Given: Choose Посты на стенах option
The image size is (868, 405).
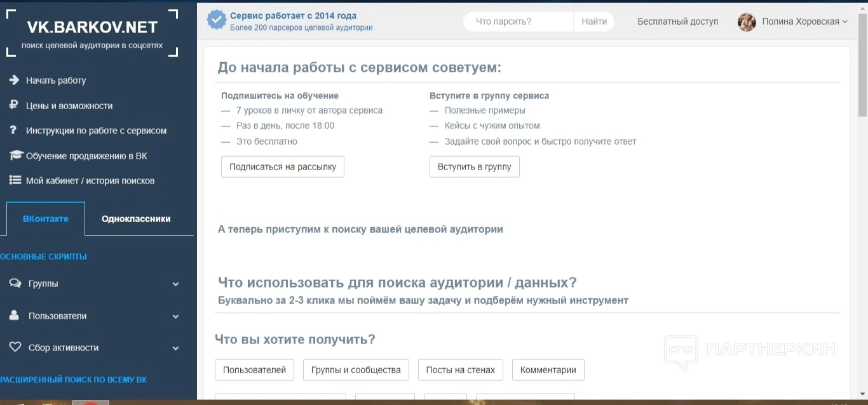Looking at the screenshot, I should click(x=461, y=370).
